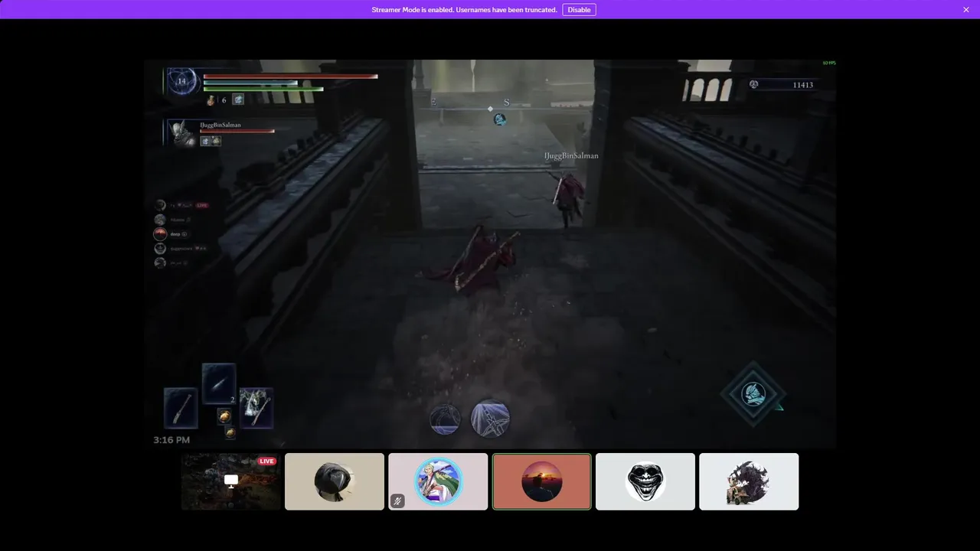The image size is (980, 551).
Task: Select the green-outlined sunset avatar participant tile
Action: [542, 481]
